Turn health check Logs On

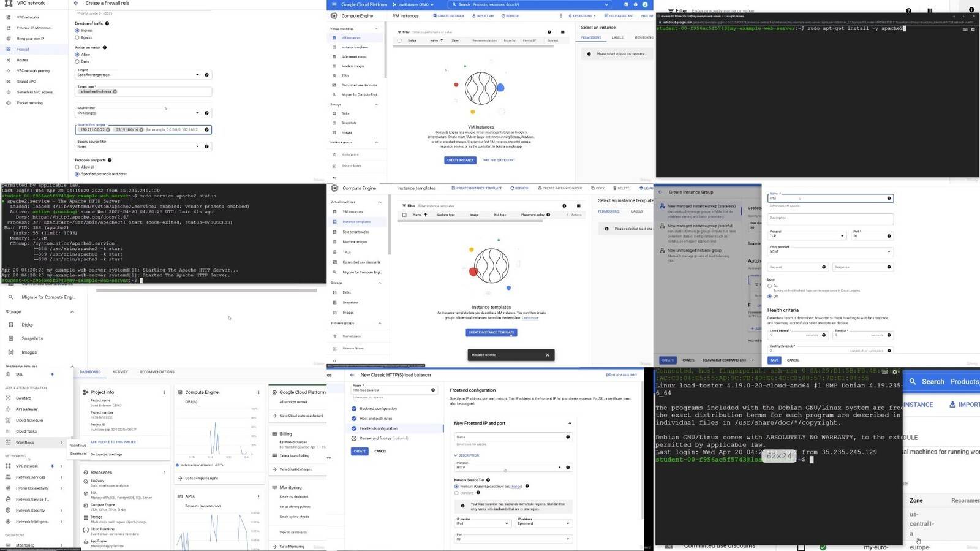(770, 286)
